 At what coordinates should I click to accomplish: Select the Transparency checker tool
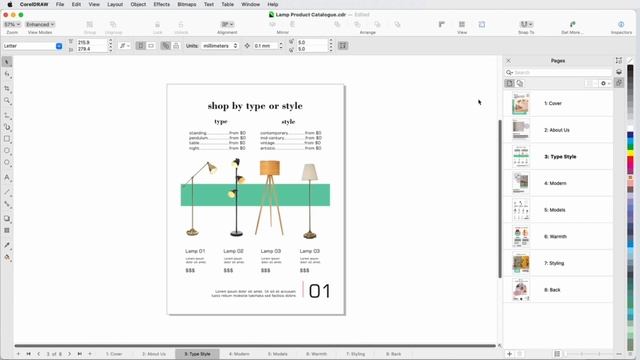click(x=7, y=231)
